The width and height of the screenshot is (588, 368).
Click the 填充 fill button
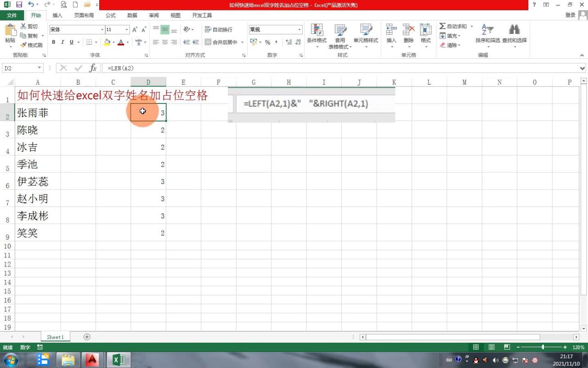coord(450,36)
